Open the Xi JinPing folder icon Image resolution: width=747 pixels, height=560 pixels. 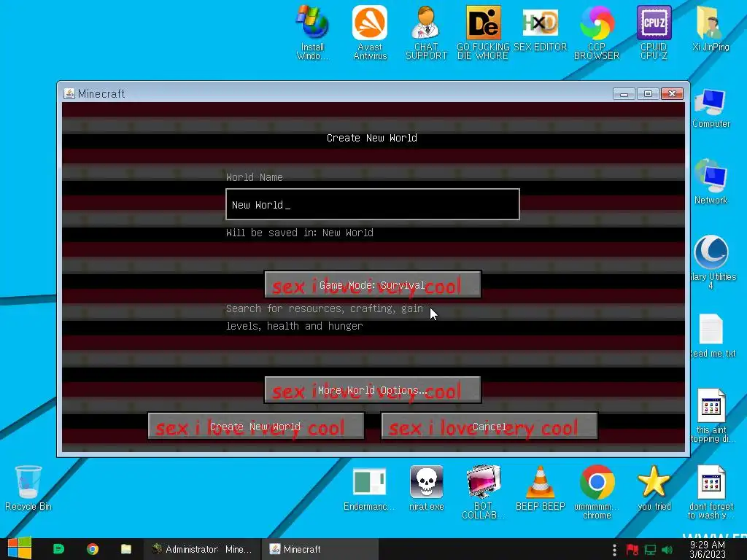coord(711,28)
